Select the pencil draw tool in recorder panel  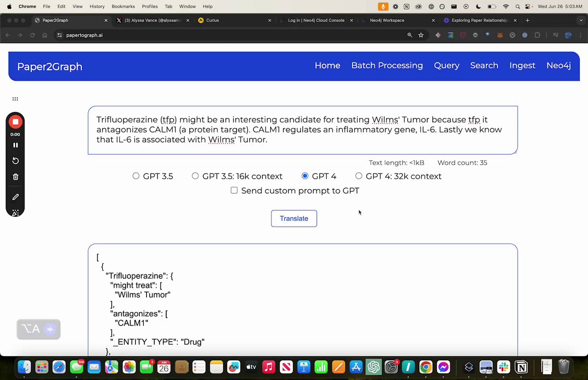point(15,197)
